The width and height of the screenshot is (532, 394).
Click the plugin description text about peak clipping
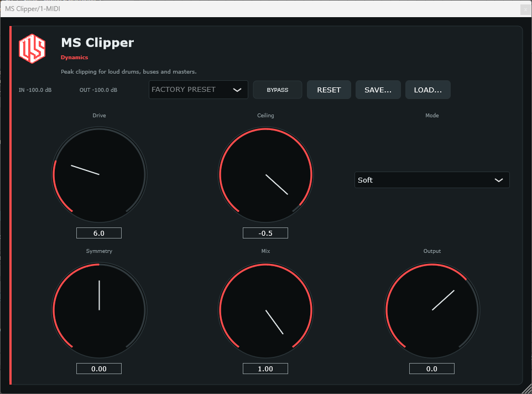point(129,71)
